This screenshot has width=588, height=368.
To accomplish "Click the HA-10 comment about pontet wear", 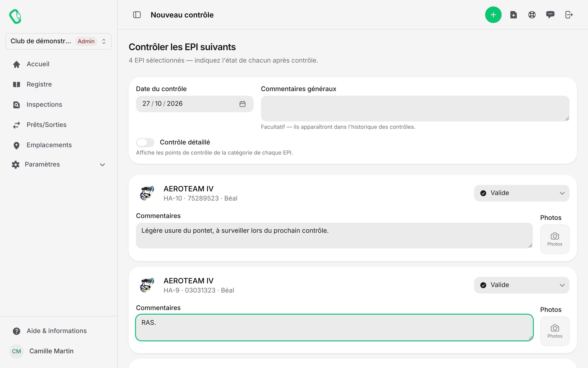I will (x=334, y=236).
